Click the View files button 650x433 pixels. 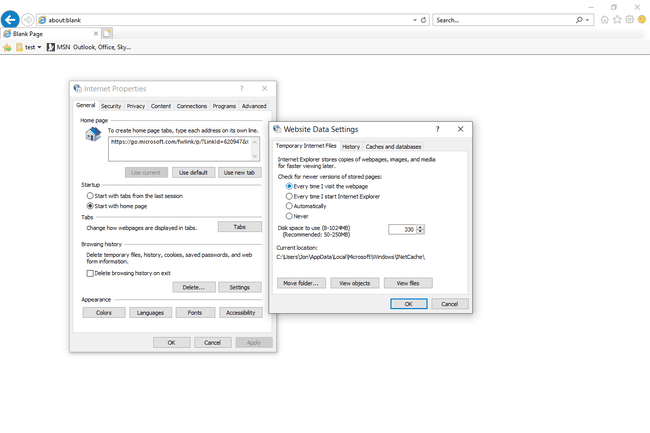click(x=408, y=283)
